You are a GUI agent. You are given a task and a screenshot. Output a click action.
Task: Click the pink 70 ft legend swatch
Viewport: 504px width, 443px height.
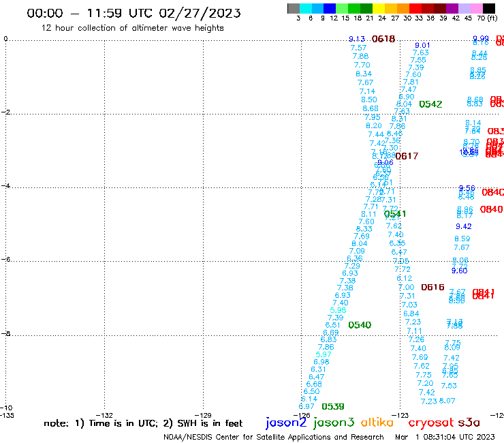tap(476, 8)
